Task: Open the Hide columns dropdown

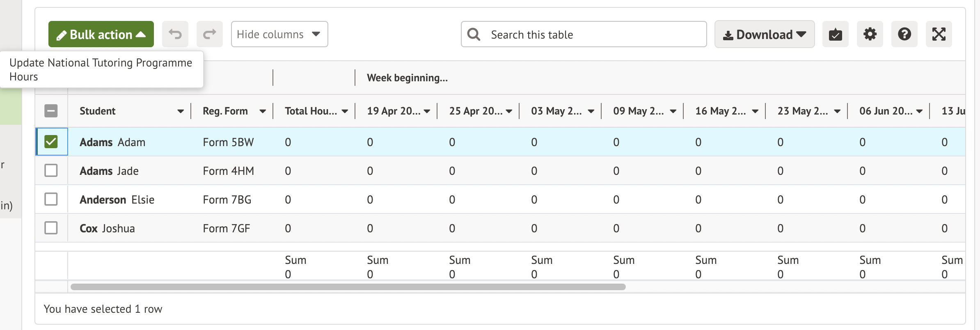Action: click(279, 34)
